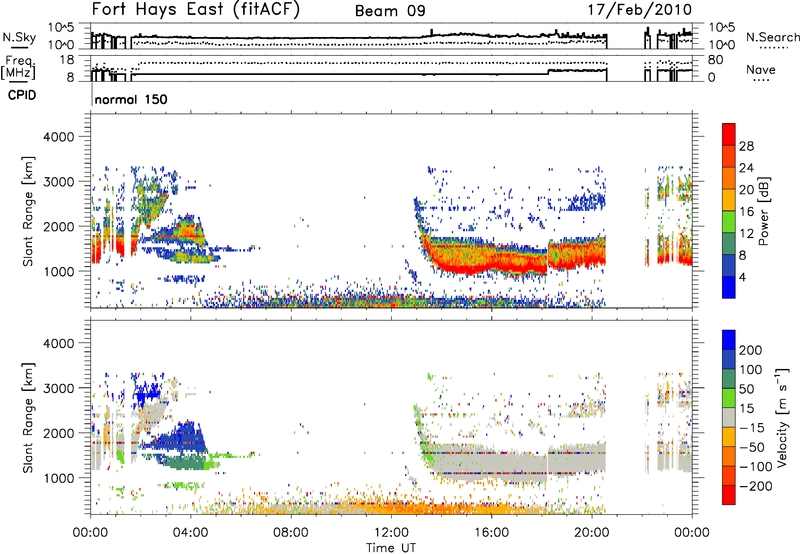Click 'Slant Range [km]' label of the velocity panel
The height and width of the screenshot is (554, 800).
[x=28, y=418]
